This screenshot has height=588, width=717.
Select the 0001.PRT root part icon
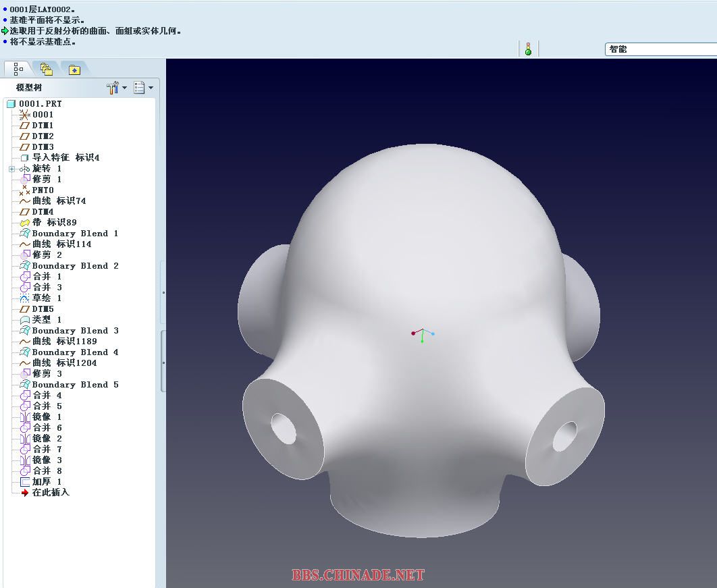11,104
